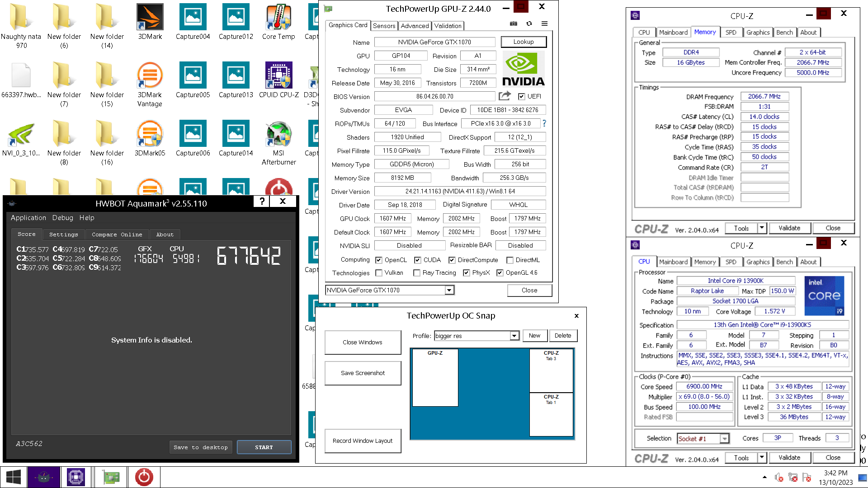868x488 pixels.
Task: Open the Core Temp desktop icon
Action: click(278, 22)
